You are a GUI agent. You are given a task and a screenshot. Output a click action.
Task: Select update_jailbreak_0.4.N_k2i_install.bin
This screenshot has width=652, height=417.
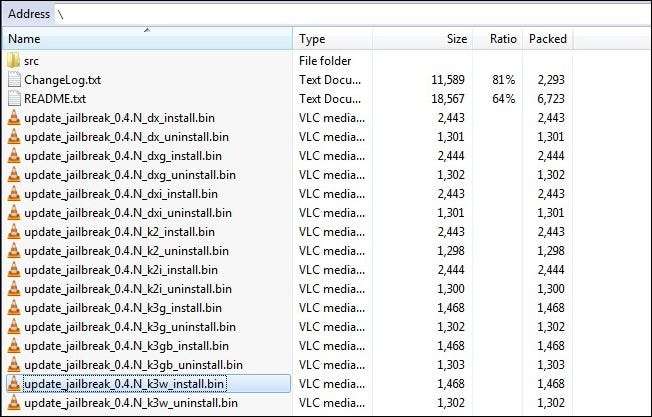pyautogui.click(x=121, y=270)
